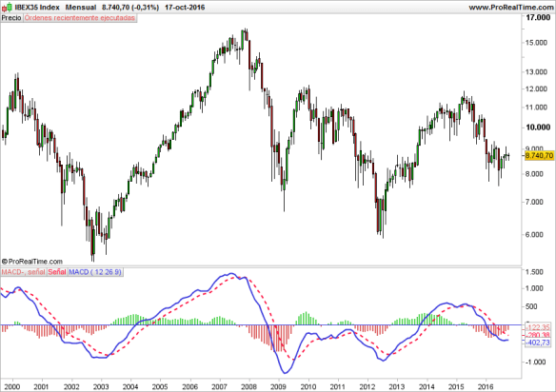Select the Precio label tab
The height and width of the screenshot is (392, 556).
pos(11,18)
